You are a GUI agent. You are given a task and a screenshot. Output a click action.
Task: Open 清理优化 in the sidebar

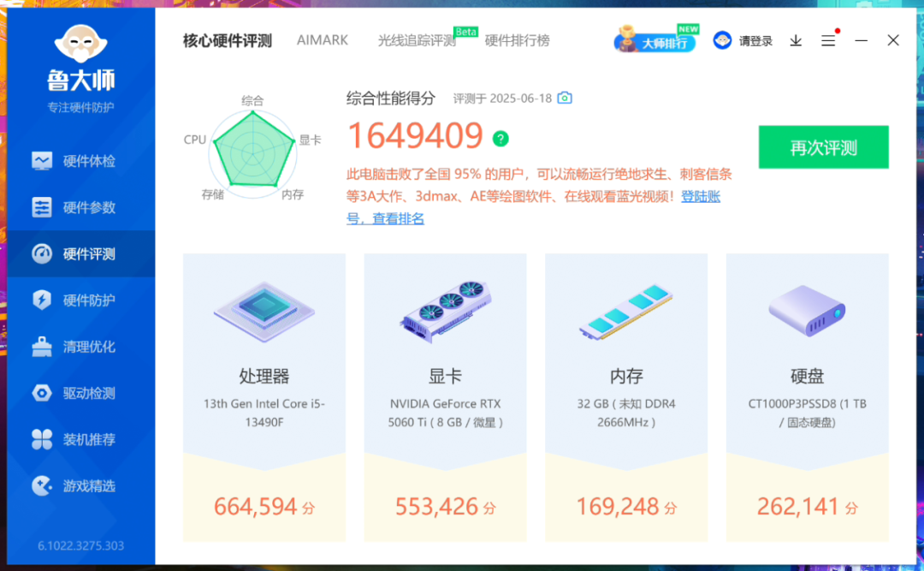[80, 347]
